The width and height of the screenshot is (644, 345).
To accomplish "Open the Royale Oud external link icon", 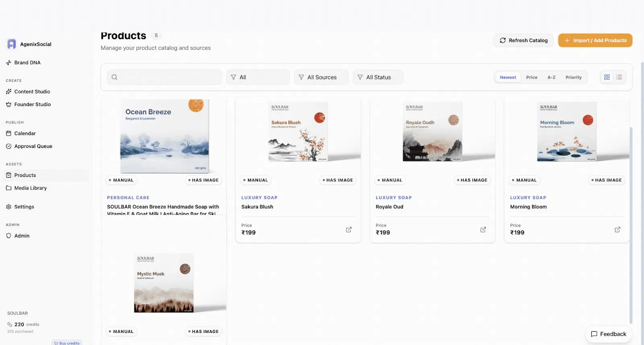I will click(x=483, y=230).
